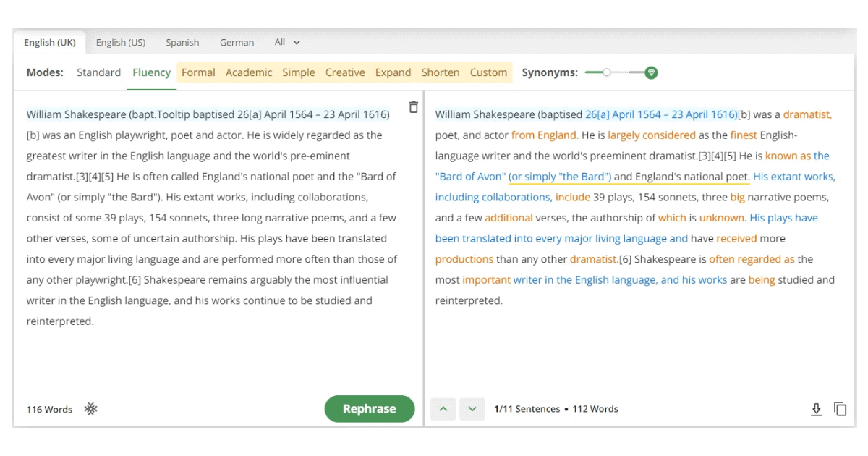Activate the Creative mode
This screenshot has width=868, height=456.
click(x=345, y=72)
